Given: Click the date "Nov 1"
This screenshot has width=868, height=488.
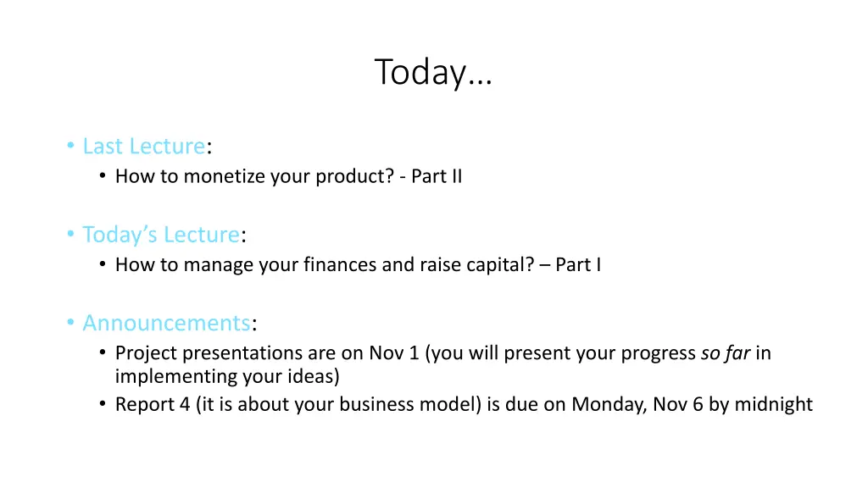Looking at the screenshot, I should pyautogui.click(x=394, y=353).
